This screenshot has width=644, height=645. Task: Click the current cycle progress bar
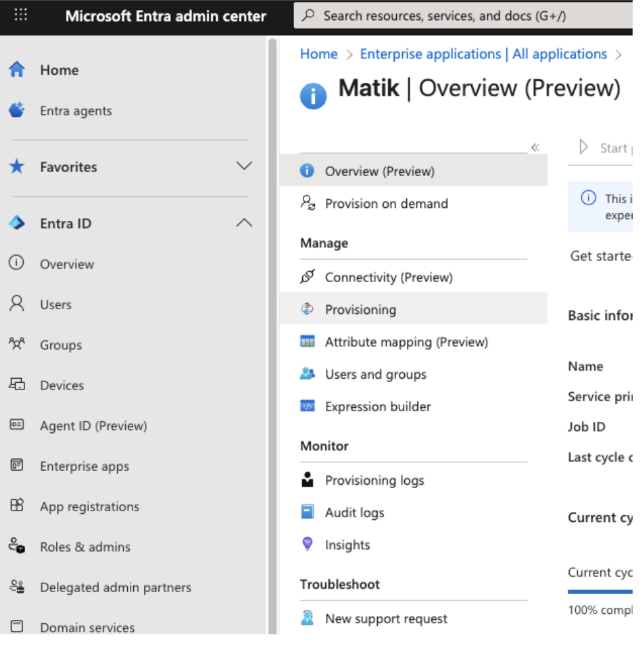(600, 591)
